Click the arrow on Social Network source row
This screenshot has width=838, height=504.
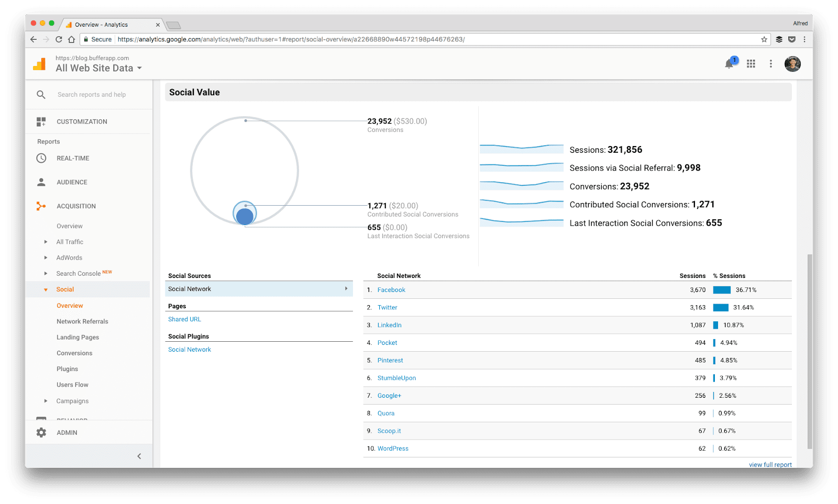point(346,289)
